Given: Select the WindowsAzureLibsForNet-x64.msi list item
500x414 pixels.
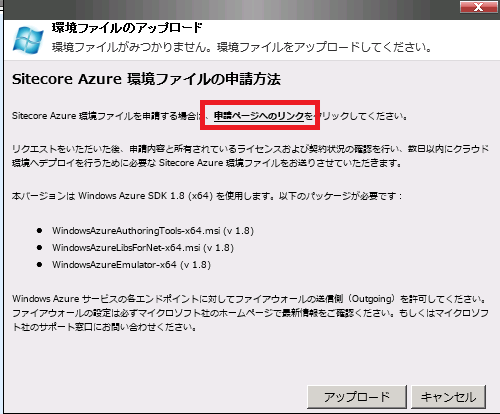Looking at the screenshot, I should [x=143, y=248].
